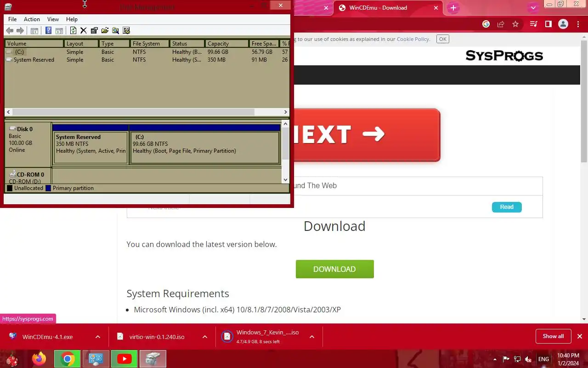Sort by the Volume column header
Image resolution: width=588 pixels, height=368 pixels.
tap(34, 44)
